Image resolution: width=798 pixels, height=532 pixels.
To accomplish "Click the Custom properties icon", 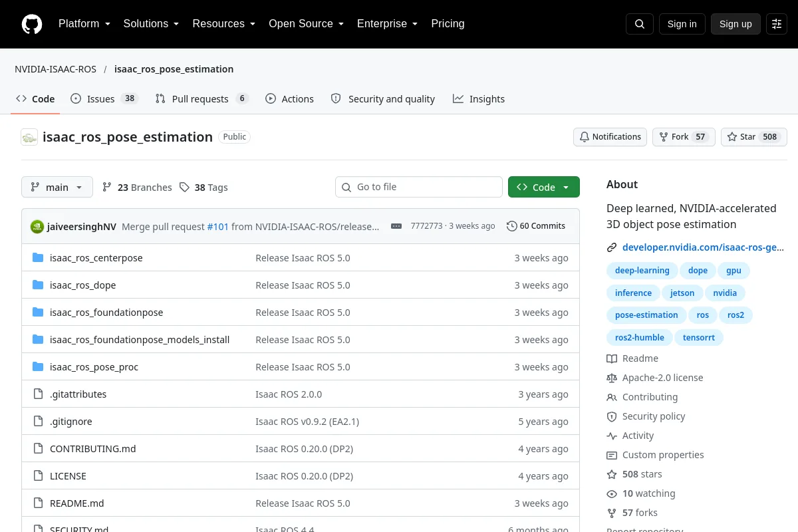I will pos(612,455).
